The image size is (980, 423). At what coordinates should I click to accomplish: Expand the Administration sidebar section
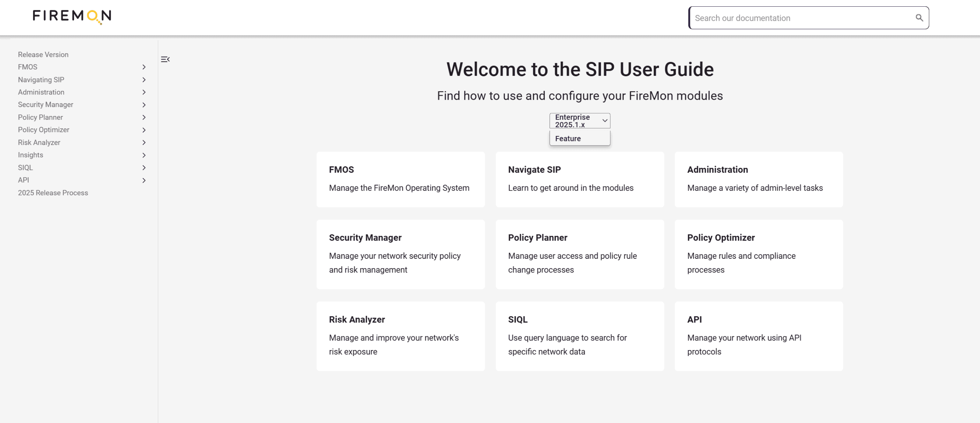click(144, 92)
